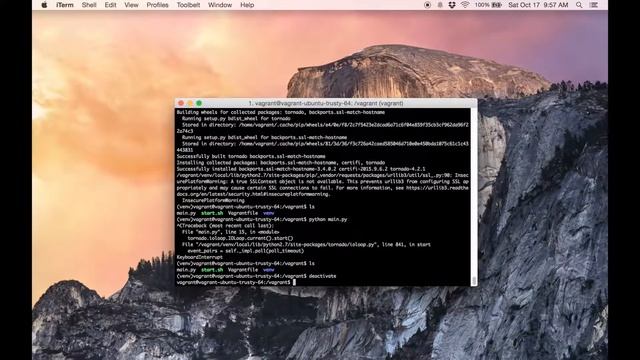Click 'Successfully built tornado' output line
The width and height of the screenshot is (640, 360).
(x=251, y=156)
